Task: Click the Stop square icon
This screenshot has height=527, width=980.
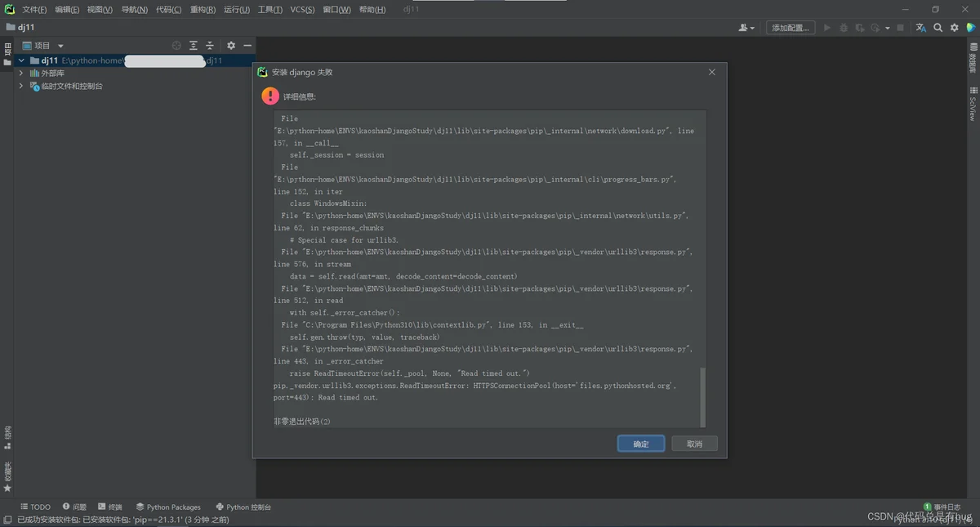Action: (x=900, y=28)
